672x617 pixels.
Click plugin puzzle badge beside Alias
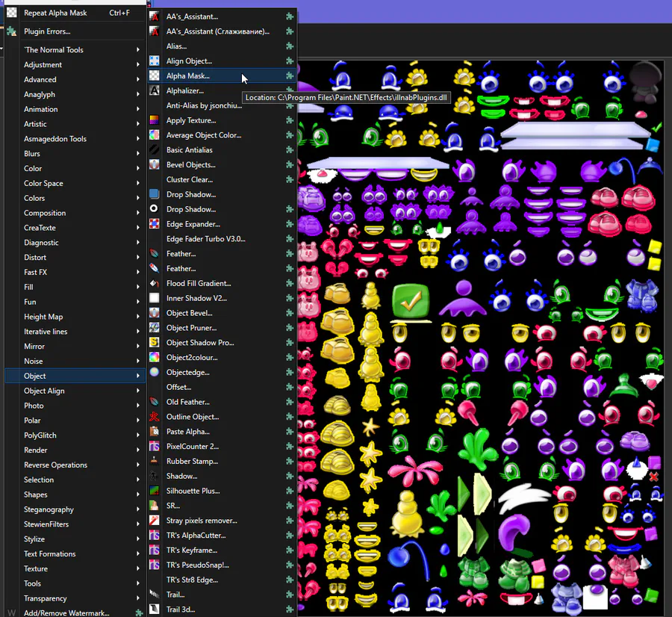tap(290, 46)
